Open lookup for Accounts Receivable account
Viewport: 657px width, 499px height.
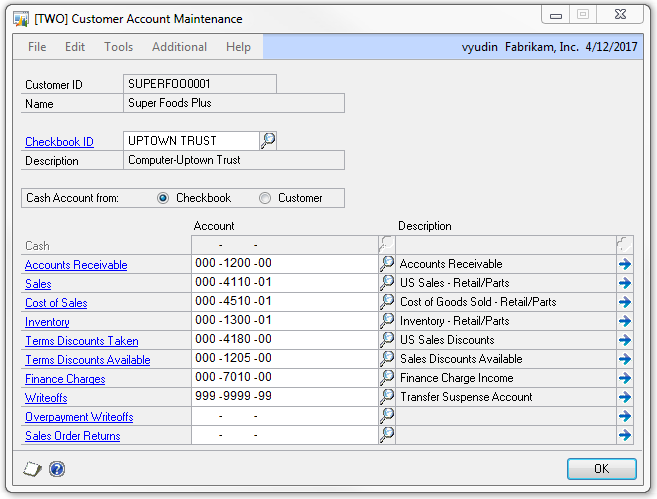[387, 264]
